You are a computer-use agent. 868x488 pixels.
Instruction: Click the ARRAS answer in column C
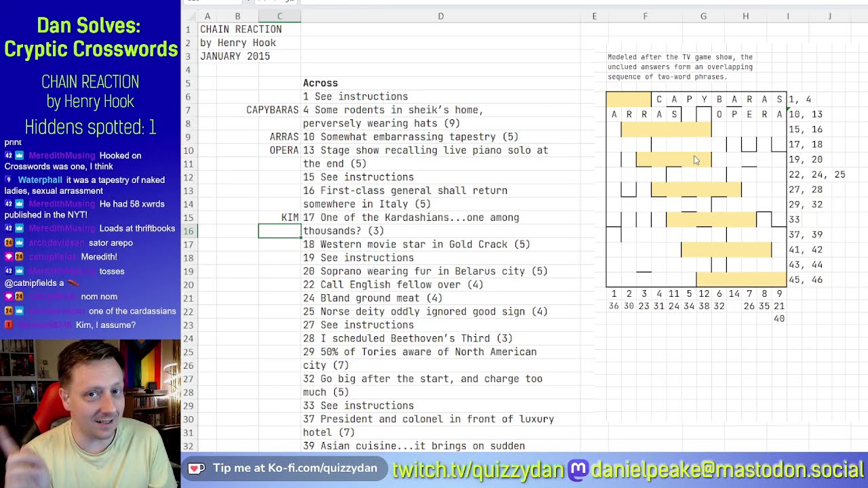[x=284, y=137]
